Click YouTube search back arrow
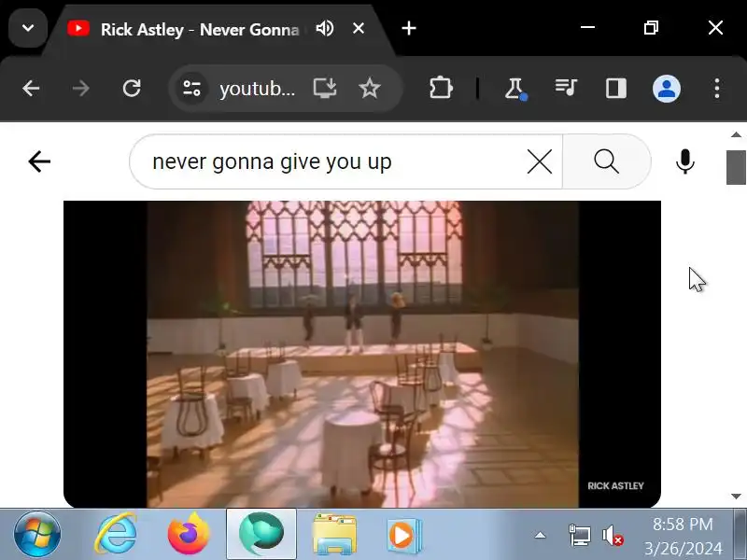This screenshot has width=747, height=560. pyautogui.click(x=39, y=161)
